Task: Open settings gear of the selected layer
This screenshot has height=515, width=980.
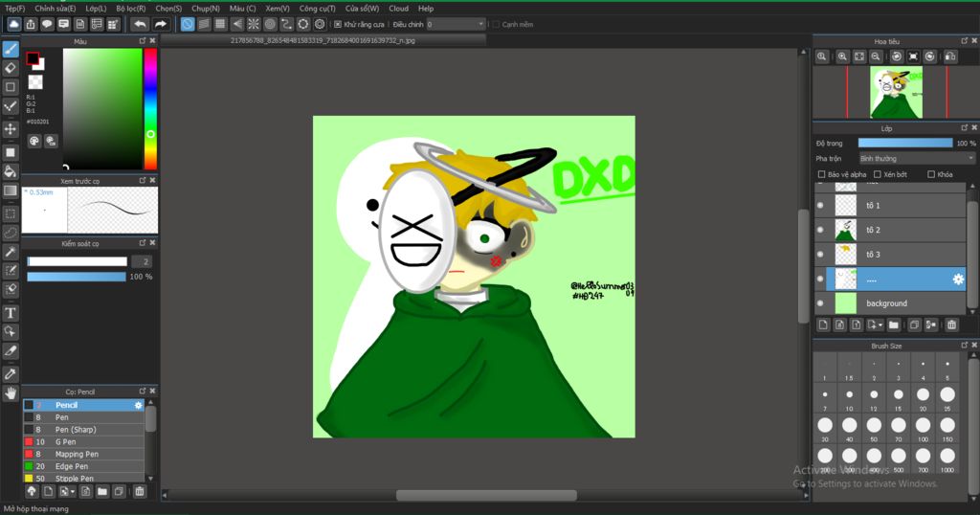Action: [x=957, y=280]
